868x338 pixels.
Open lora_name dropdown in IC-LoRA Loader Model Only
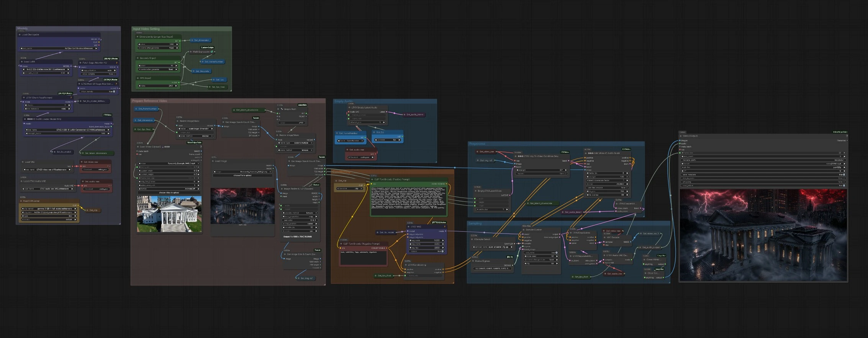(x=67, y=130)
